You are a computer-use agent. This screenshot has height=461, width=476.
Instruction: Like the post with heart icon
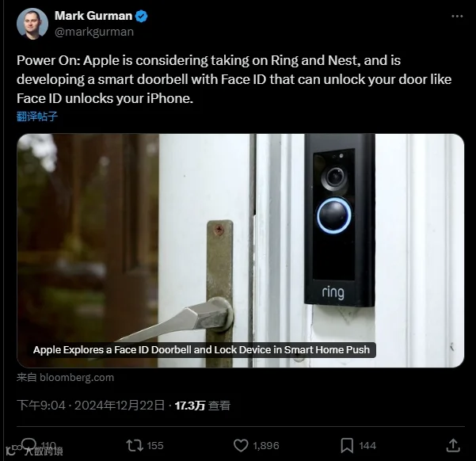241,445
